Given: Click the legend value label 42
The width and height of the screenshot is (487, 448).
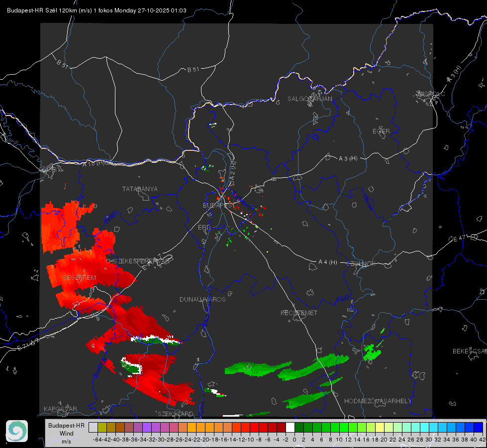Looking at the screenshot, I should [482, 440].
